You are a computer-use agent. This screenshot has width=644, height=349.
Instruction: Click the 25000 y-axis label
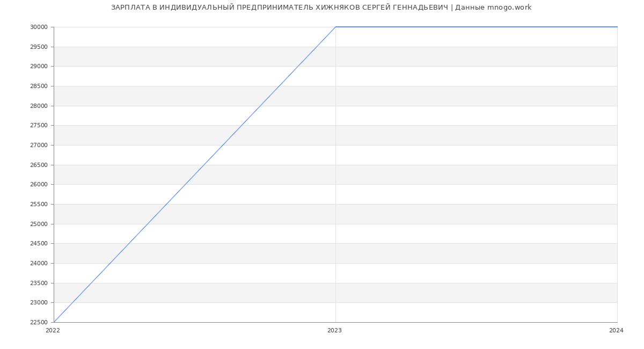39,224
